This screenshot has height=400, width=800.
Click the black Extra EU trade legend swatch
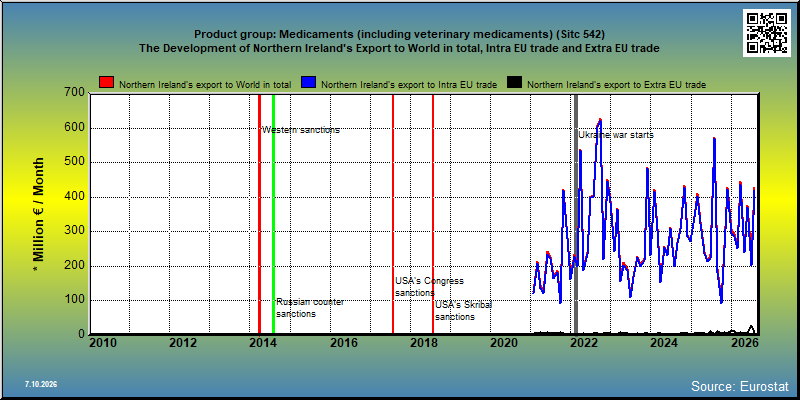pos(514,83)
